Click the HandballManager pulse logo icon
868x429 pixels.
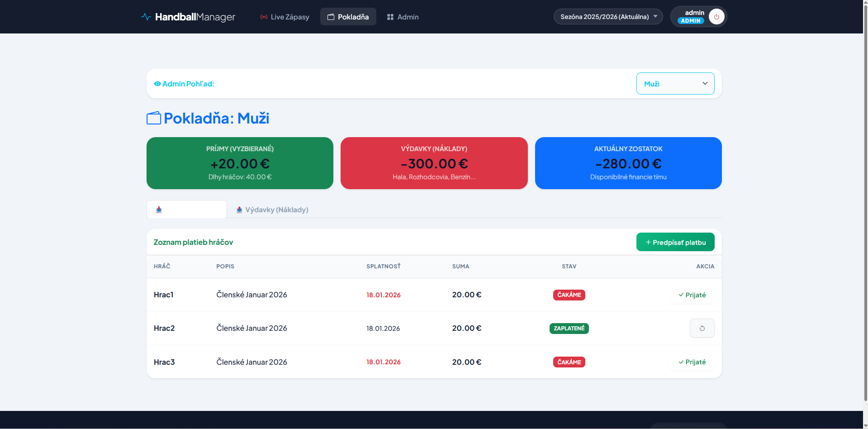click(146, 17)
